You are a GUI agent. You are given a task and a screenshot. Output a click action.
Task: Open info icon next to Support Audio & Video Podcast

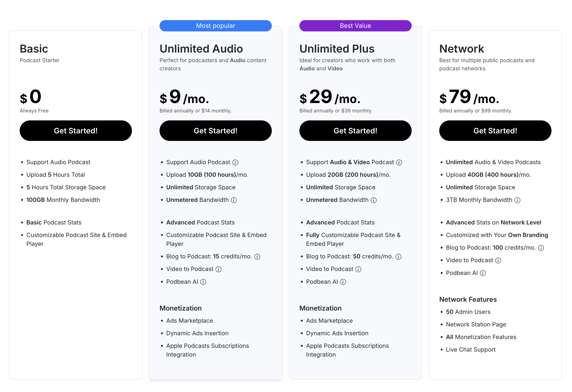(399, 162)
